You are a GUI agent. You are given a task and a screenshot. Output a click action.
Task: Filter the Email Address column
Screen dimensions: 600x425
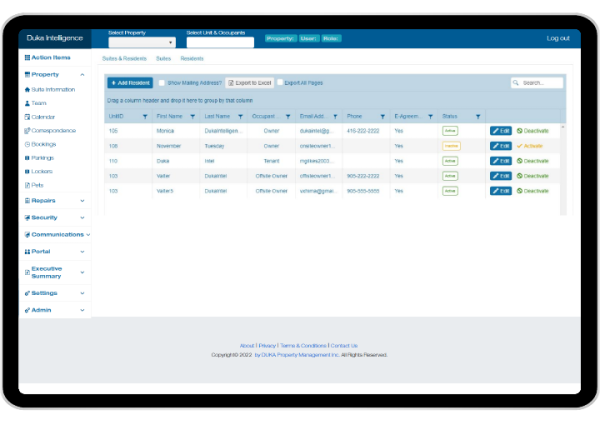pos(335,117)
